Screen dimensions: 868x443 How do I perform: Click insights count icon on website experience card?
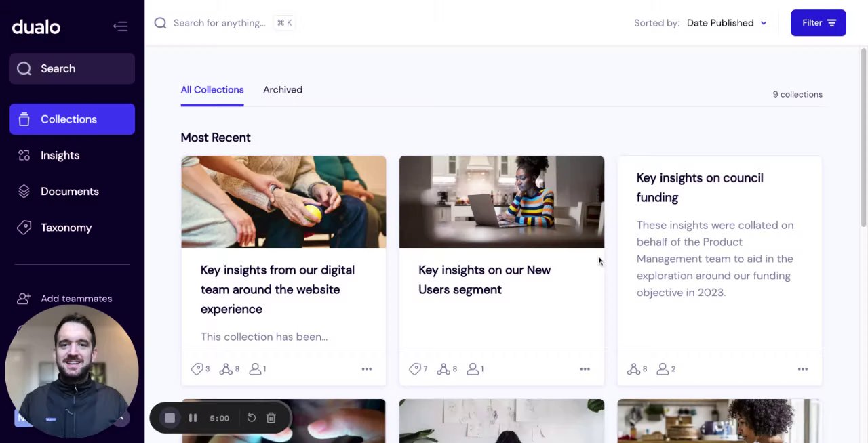(226, 369)
